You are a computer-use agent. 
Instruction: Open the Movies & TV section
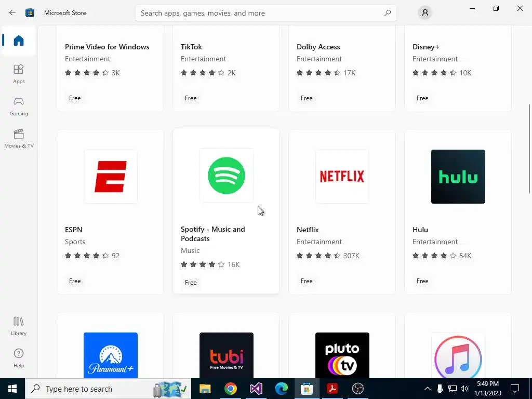click(19, 138)
